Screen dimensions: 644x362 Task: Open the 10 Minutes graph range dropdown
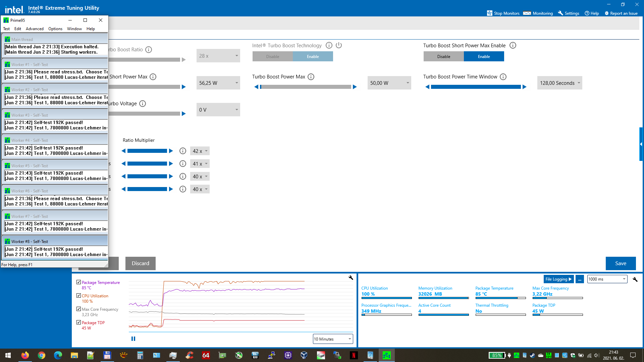coord(333,339)
